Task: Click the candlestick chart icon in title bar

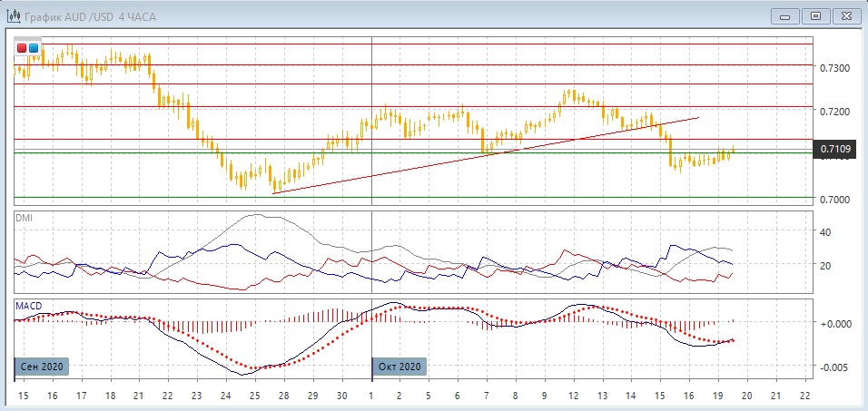Action: (14, 16)
